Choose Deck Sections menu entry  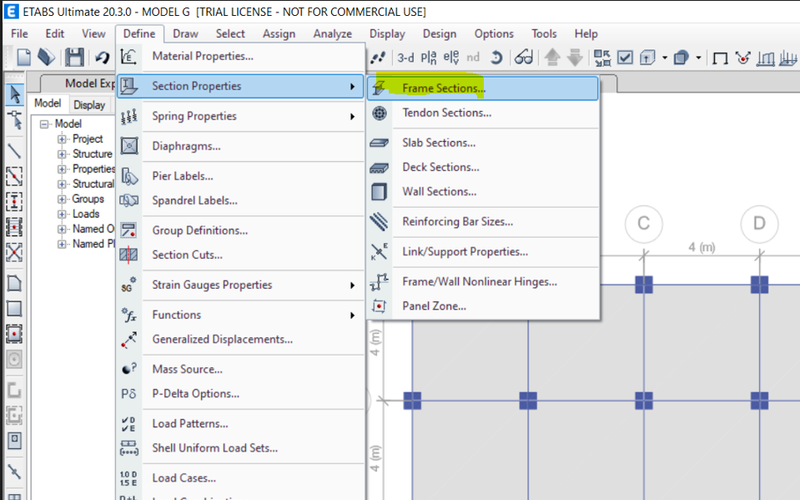[482, 167]
